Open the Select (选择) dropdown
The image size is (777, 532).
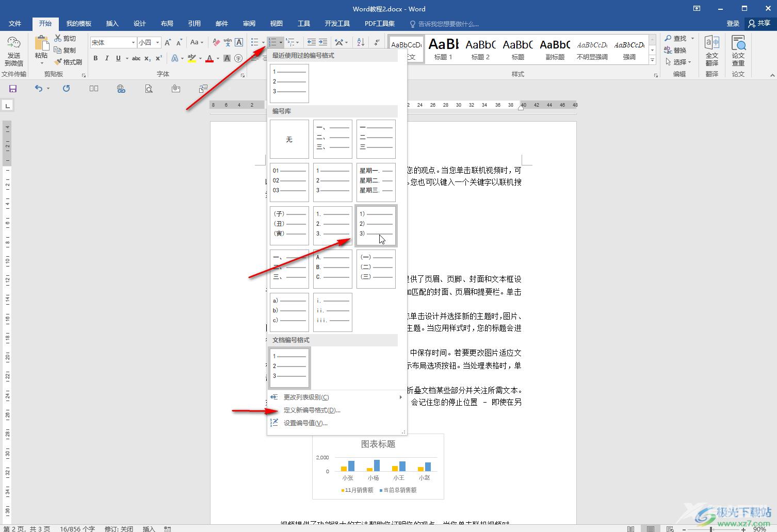tap(678, 62)
